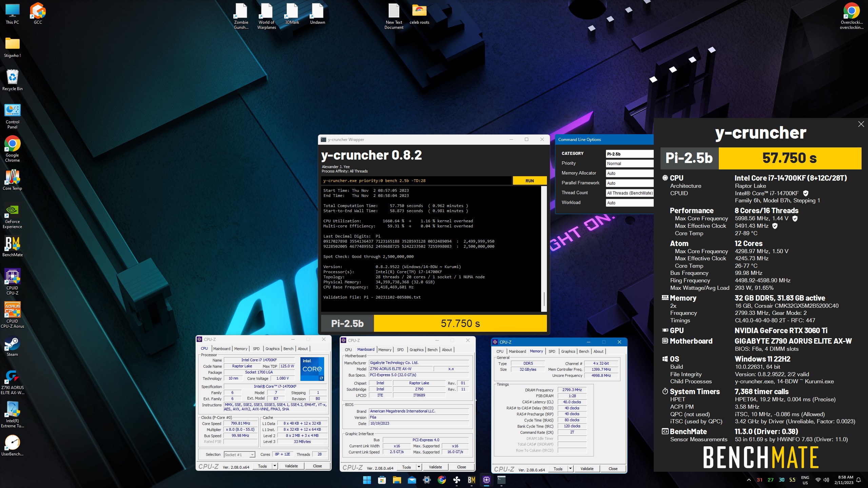Click y-cruncher command line input field
The height and width of the screenshot is (488, 868).
pos(416,181)
